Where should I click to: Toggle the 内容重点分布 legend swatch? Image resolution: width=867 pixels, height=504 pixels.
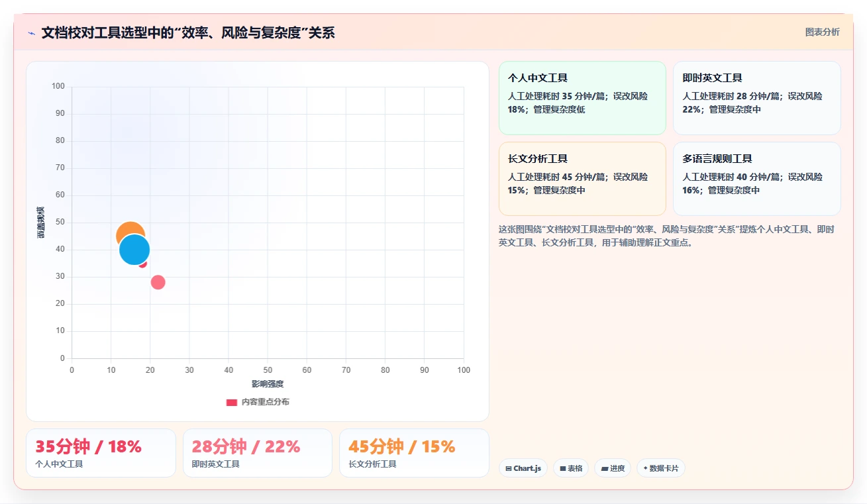click(232, 402)
